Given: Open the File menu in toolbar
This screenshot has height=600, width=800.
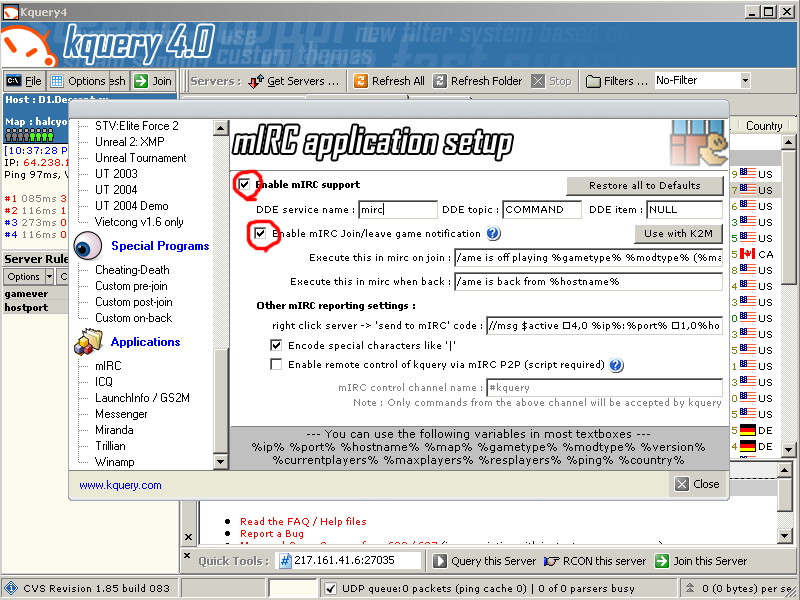Looking at the screenshot, I should tap(24, 81).
